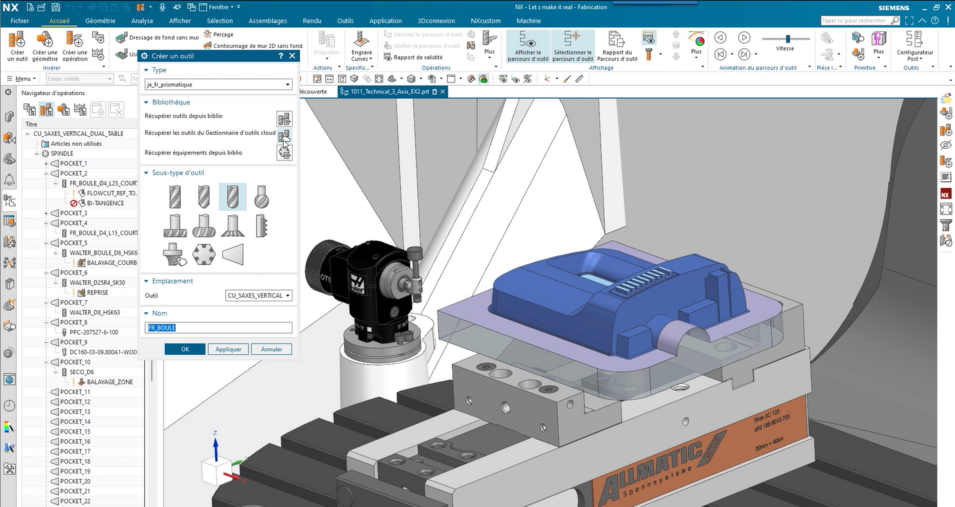Open the Menu dropdown button

[x=21, y=79]
